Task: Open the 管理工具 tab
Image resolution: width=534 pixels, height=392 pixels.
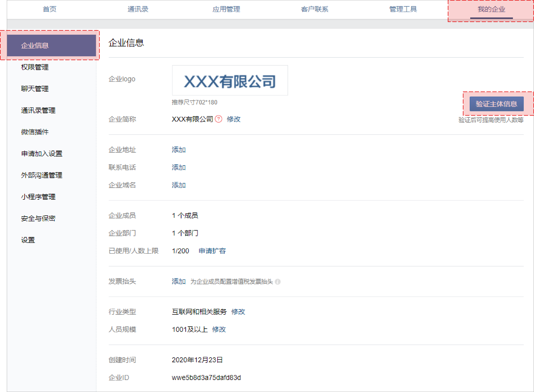Action: coord(403,9)
